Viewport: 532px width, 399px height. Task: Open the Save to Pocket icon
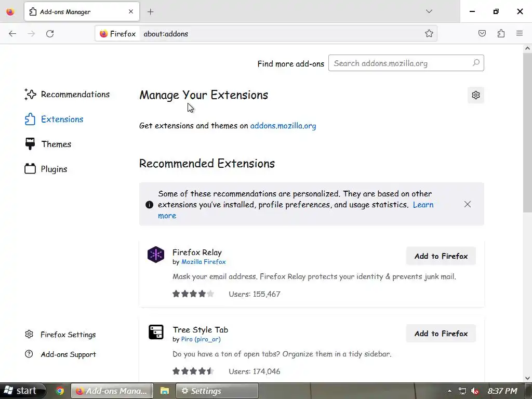(x=482, y=33)
